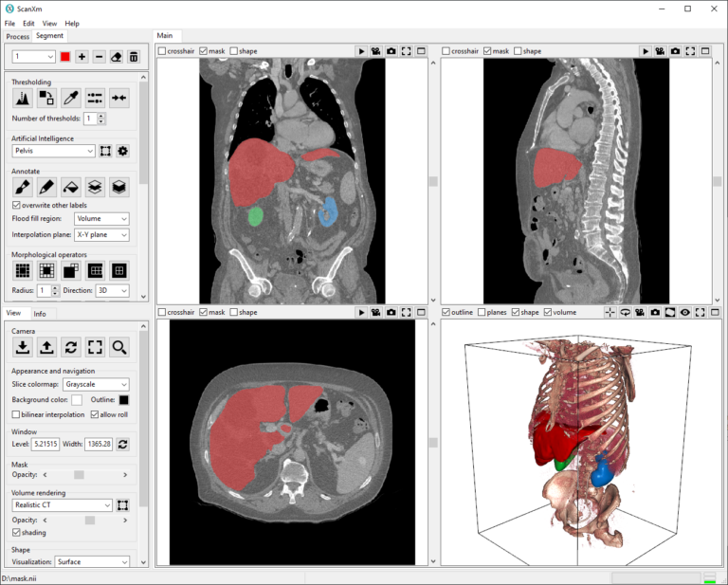Screen dimensions: 728x585
Task: Record video of axial view
Action: [376, 313]
